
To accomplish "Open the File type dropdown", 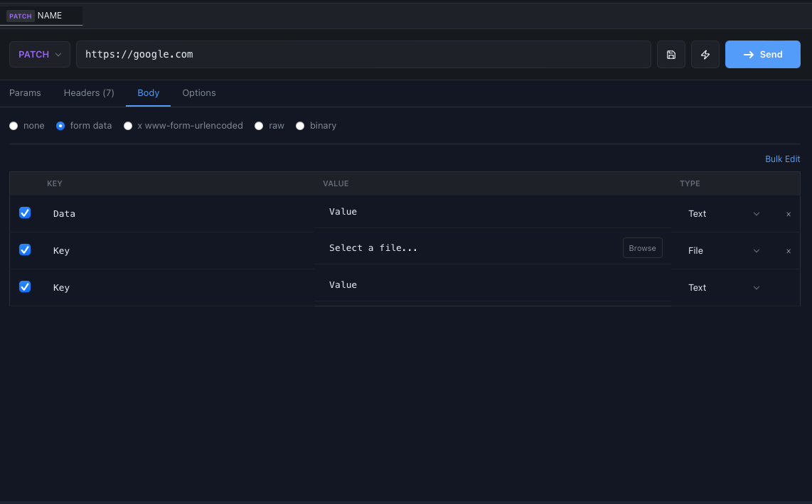I will (723, 250).
